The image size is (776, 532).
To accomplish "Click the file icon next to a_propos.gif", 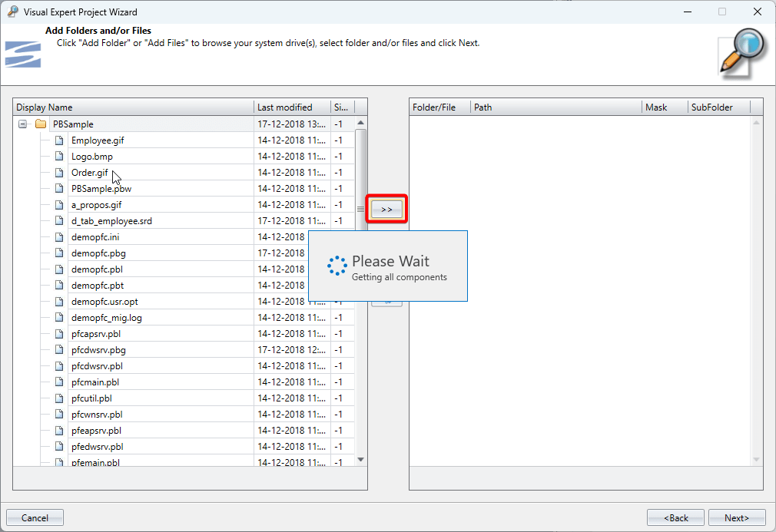I will coord(58,205).
